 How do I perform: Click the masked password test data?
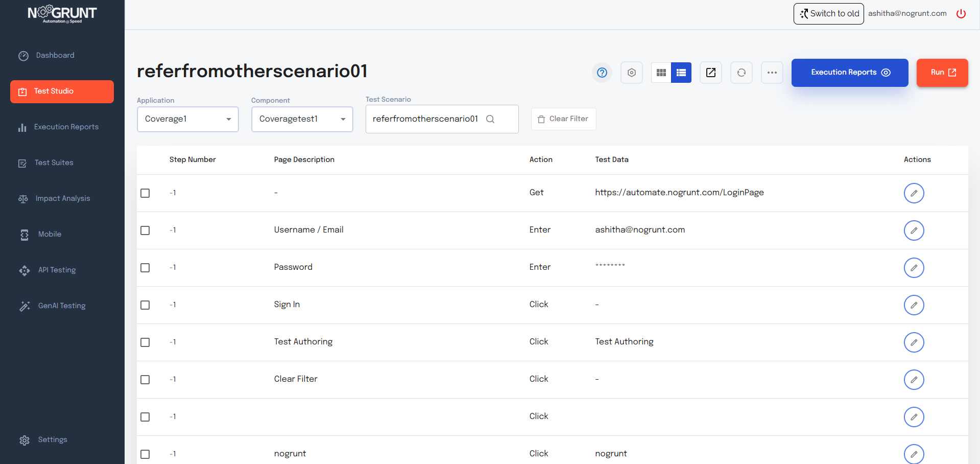point(610,266)
